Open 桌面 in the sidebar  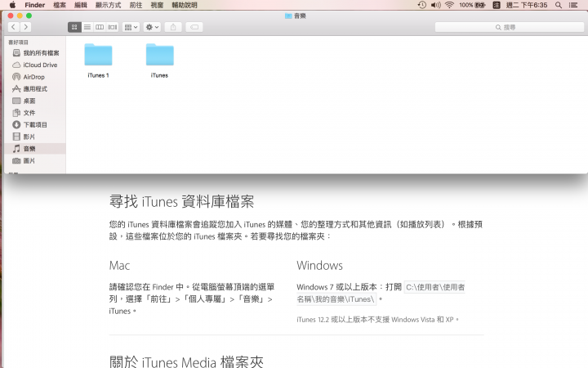point(36,101)
